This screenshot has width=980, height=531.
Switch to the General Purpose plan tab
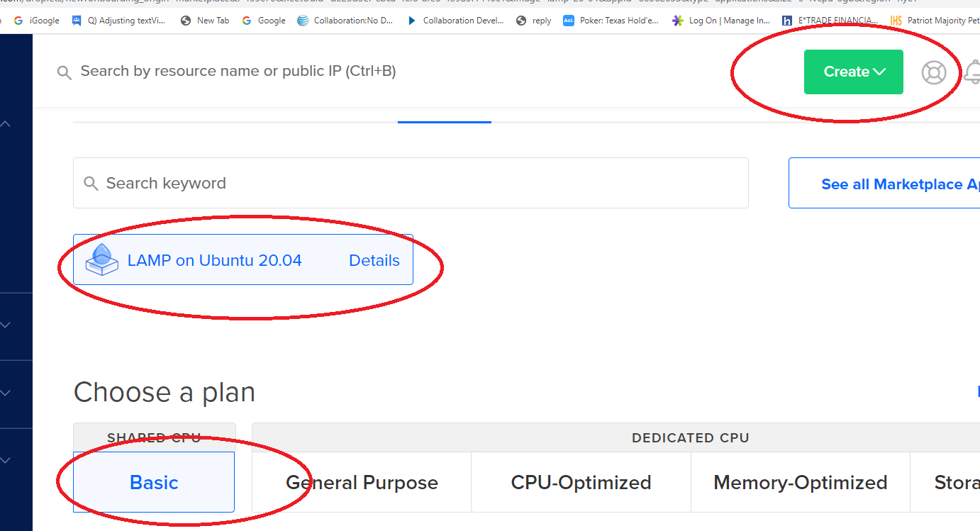362,483
